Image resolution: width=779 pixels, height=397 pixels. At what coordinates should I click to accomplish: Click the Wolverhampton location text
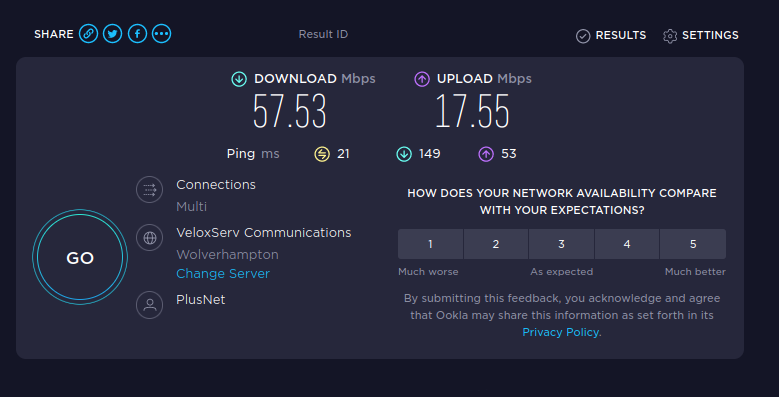point(228,255)
